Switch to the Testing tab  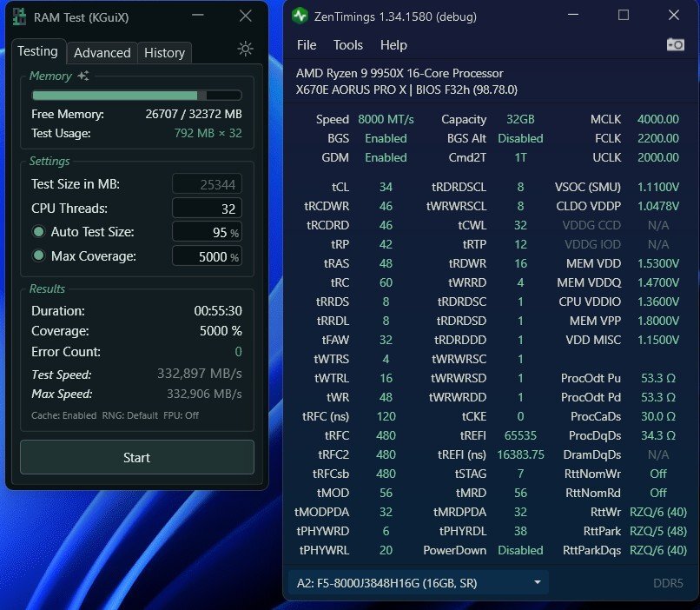[38, 51]
